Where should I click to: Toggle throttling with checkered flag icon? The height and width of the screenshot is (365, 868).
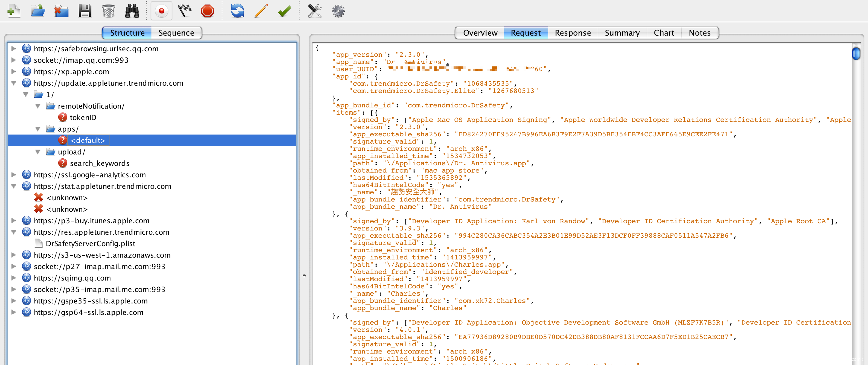pyautogui.click(x=185, y=11)
